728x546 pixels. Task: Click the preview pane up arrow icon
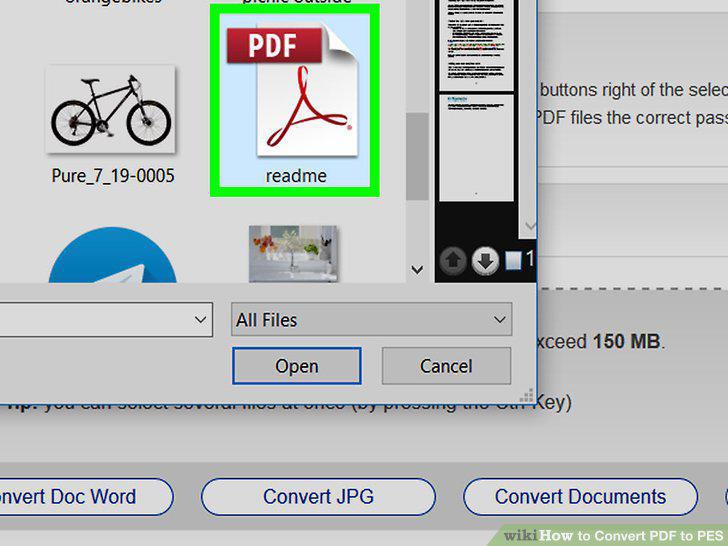(453, 260)
